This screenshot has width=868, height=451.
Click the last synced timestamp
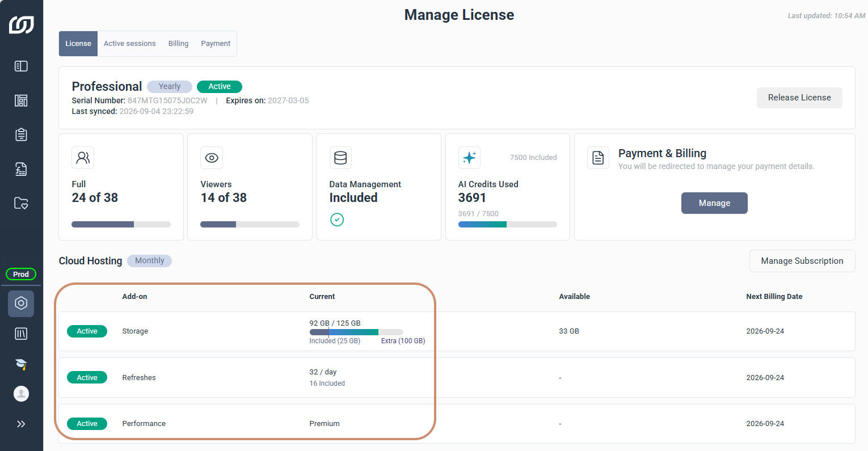coord(156,111)
